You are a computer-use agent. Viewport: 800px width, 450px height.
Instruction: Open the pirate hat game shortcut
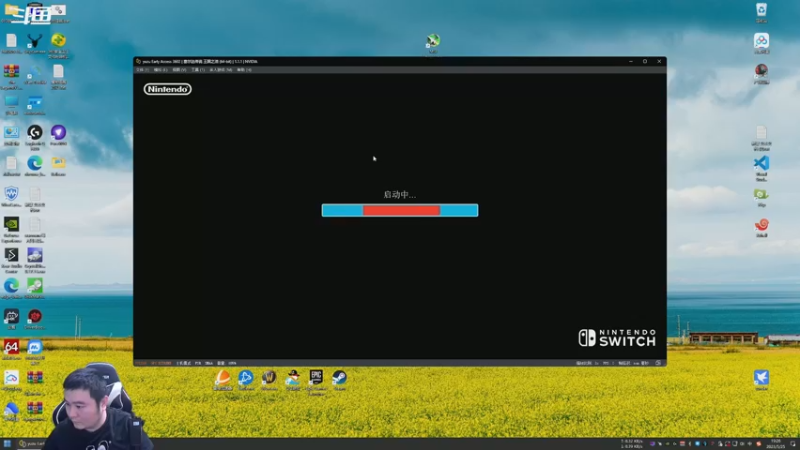coord(292,380)
